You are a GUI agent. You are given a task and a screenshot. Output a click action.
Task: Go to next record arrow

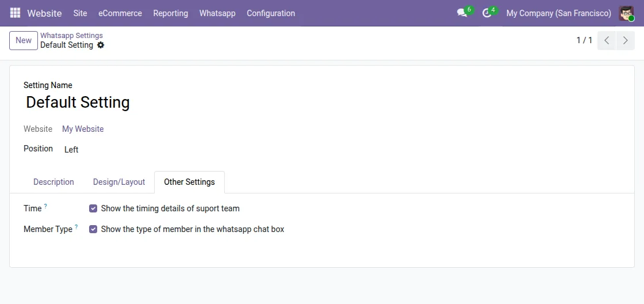pos(626,40)
